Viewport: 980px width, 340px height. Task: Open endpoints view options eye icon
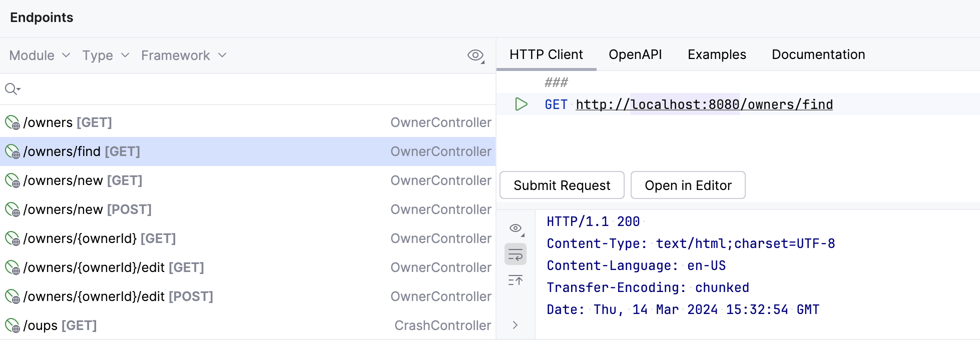[475, 55]
